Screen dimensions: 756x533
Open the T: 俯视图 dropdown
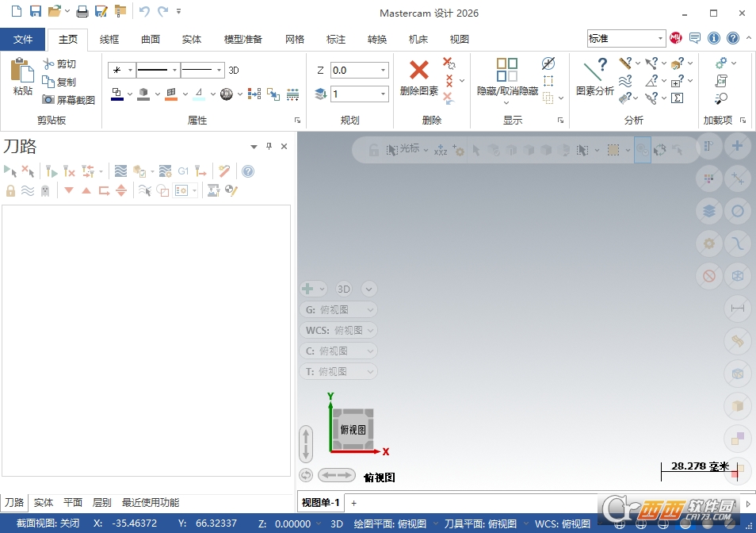pyautogui.click(x=338, y=372)
